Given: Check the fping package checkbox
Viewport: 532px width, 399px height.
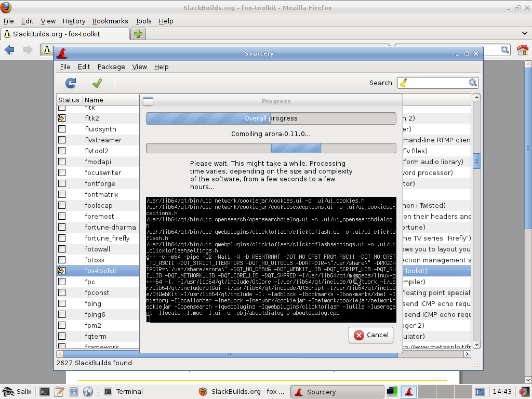Looking at the screenshot, I should [x=62, y=303].
